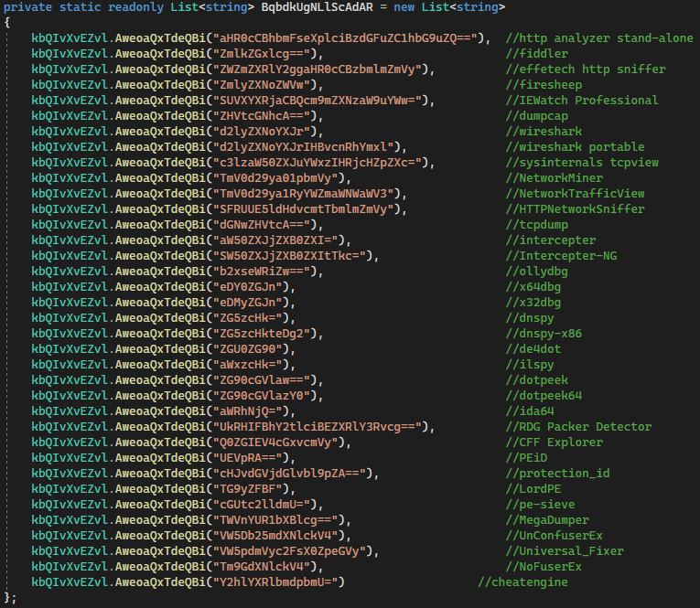Viewport: 700px width, 608px height.
Task: Select the '//RDG Packer Detector' comment
Action: pos(578,427)
